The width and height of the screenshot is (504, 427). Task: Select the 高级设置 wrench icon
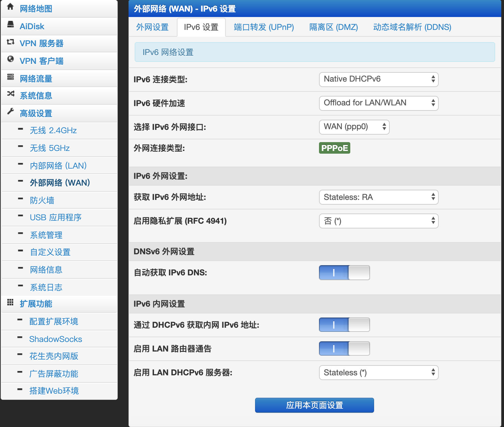point(10,113)
